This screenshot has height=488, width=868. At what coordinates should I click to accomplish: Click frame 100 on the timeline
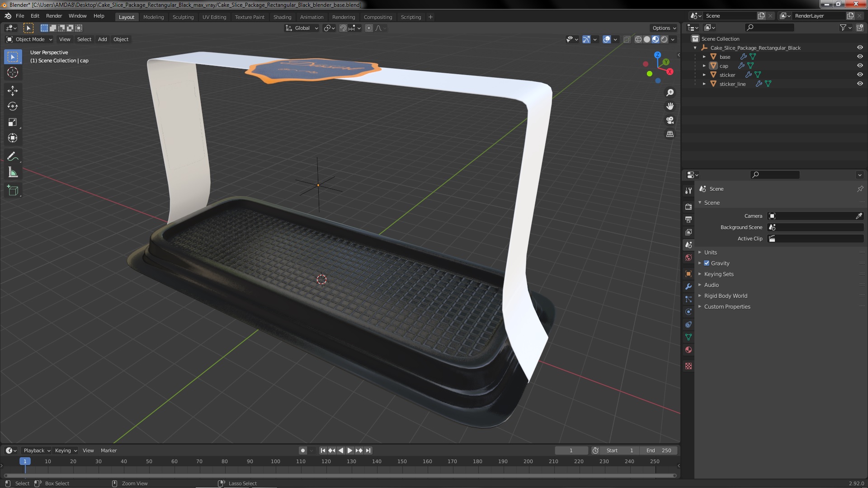[275, 462]
